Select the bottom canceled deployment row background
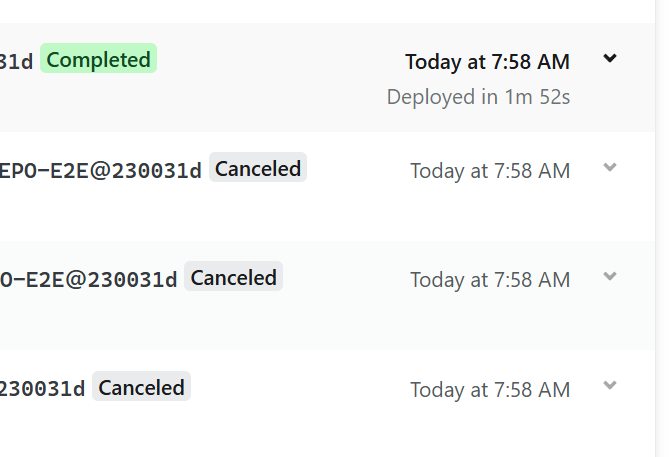 [300, 425]
